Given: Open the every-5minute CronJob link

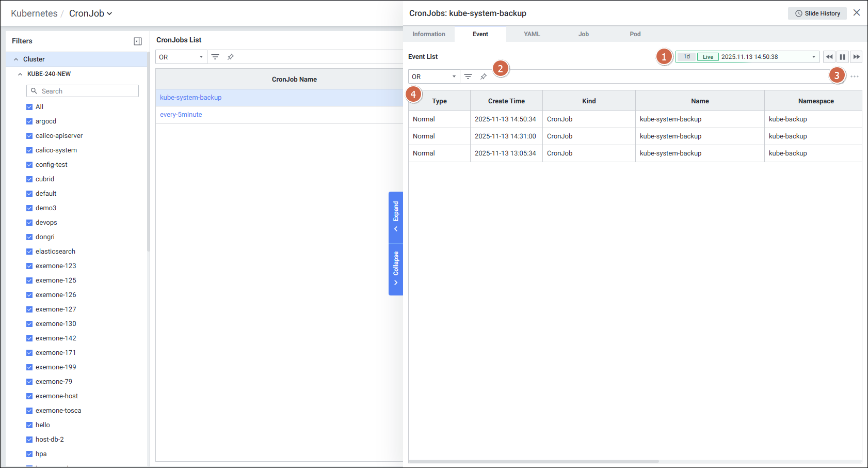Looking at the screenshot, I should click(x=181, y=115).
